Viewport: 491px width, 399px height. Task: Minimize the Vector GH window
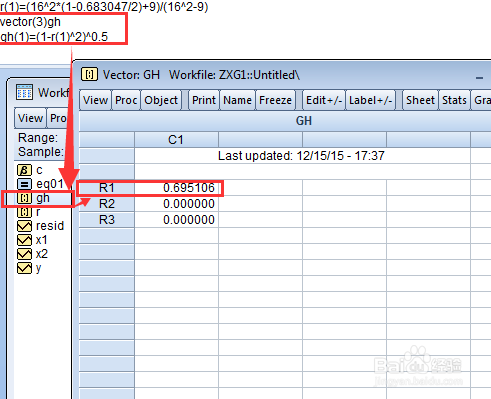point(480,78)
